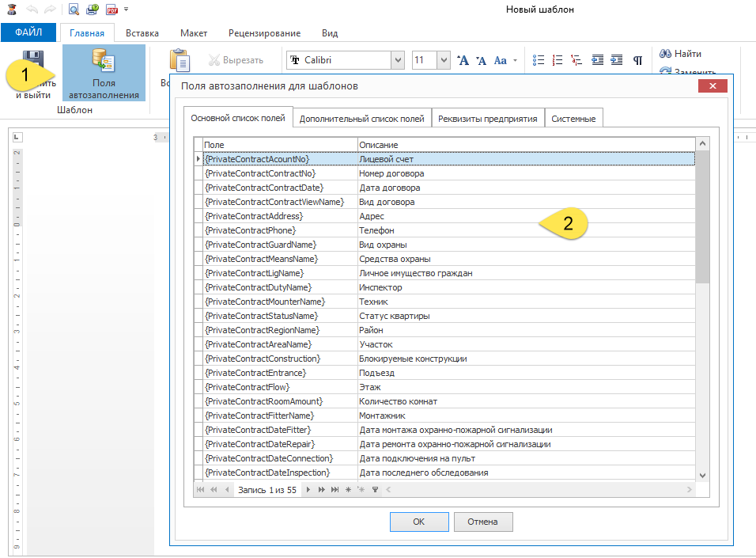
Task: Apply numbered list formatting
Action: [x=558, y=60]
